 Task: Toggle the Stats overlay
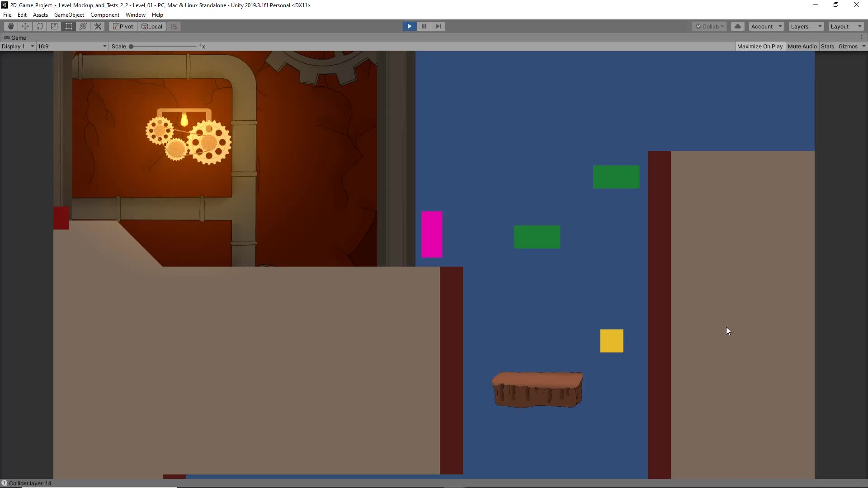[x=827, y=46]
